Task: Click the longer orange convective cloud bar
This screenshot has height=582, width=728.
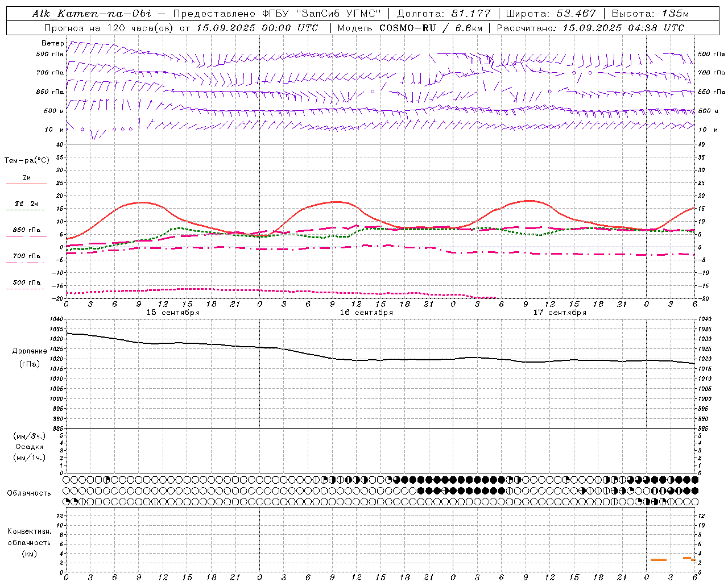Action: coord(659,560)
